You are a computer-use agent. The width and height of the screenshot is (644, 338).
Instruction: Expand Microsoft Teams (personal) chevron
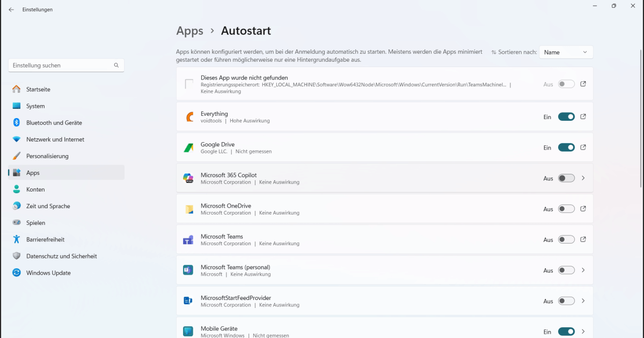(583, 270)
